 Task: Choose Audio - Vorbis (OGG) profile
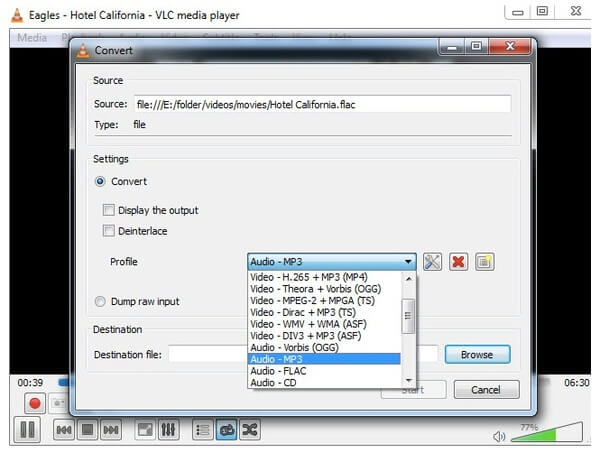point(324,347)
